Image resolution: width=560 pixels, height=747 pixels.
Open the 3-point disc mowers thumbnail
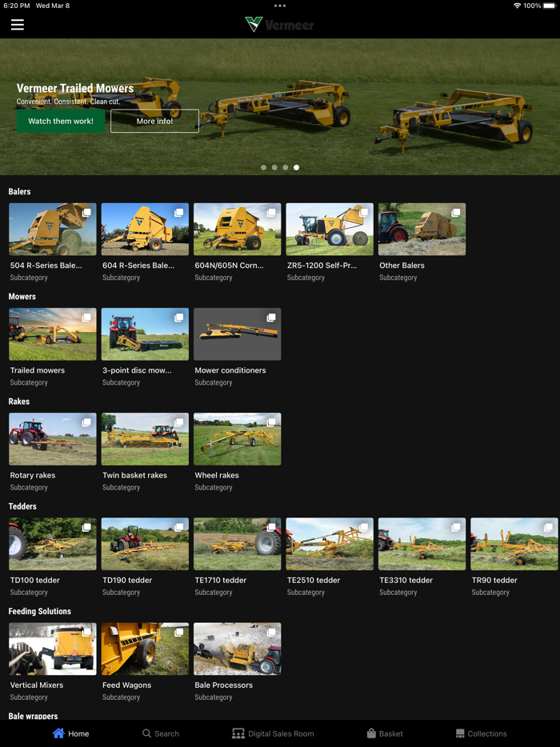point(145,334)
